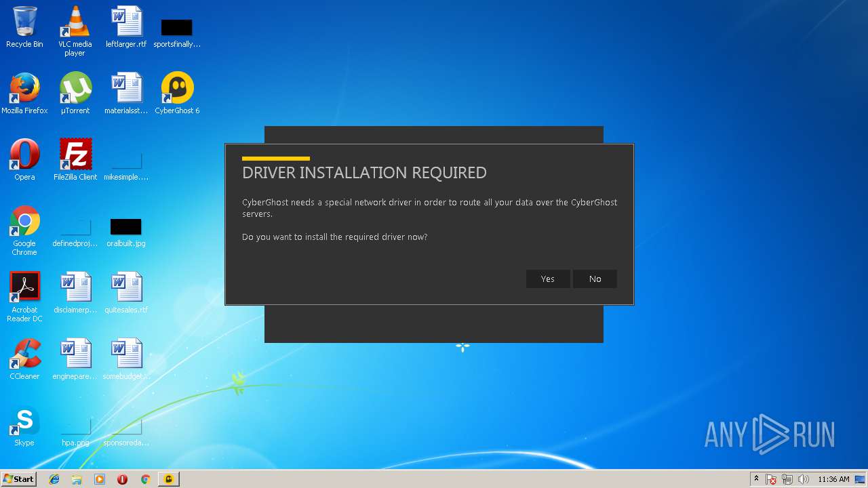
Task: Open Windows Explorer from the taskbar
Action: [77, 479]
